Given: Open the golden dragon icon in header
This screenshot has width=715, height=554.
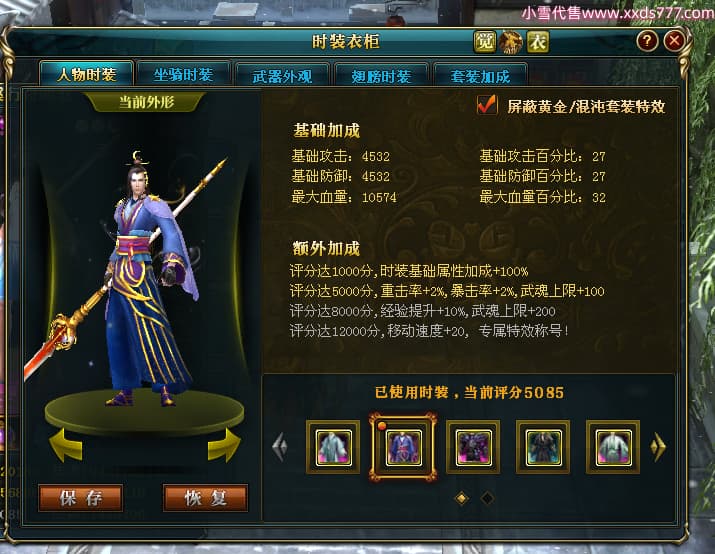Looking at the screenshot, I should tap(511, 42).
